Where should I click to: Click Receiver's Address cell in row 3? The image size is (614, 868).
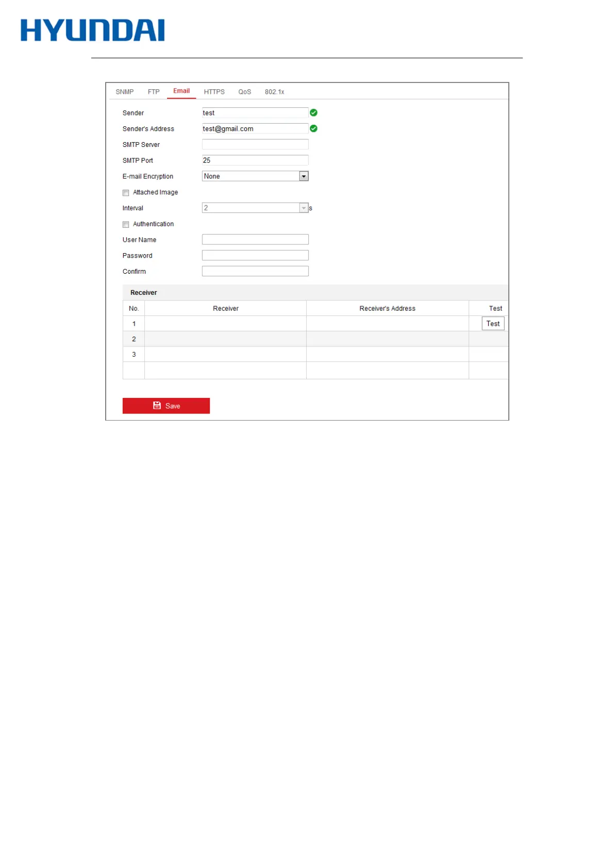click(387, 354)
